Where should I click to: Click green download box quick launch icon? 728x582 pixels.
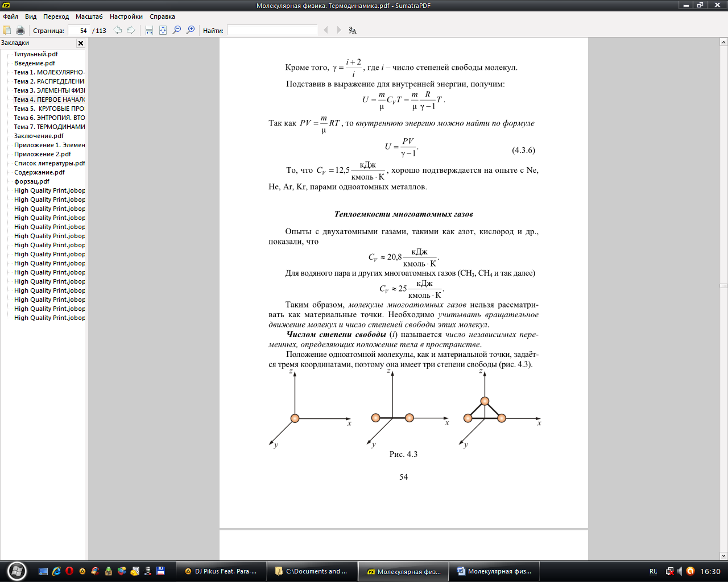click(x=109, y=571)
